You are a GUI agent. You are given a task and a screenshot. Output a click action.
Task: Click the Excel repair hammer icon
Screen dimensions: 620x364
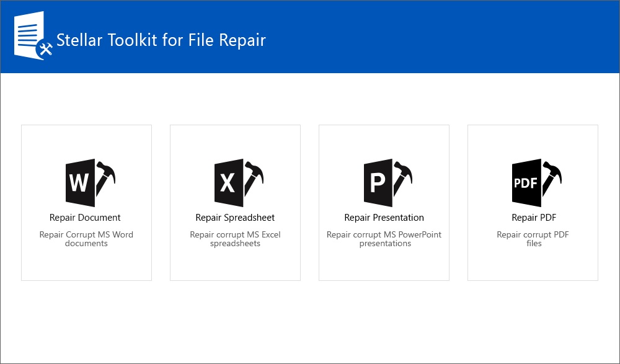point(239,183)
